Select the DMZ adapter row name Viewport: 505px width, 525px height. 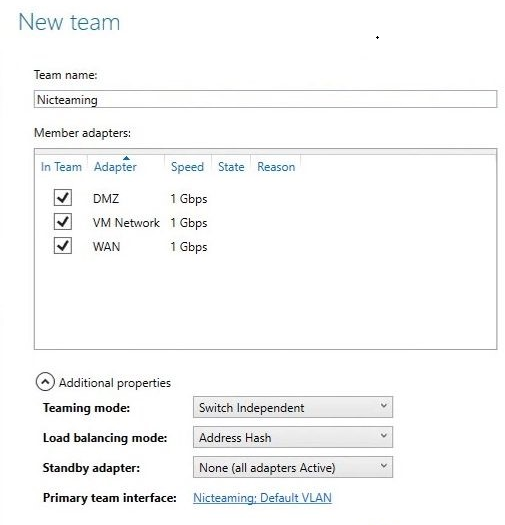[106, 199]
